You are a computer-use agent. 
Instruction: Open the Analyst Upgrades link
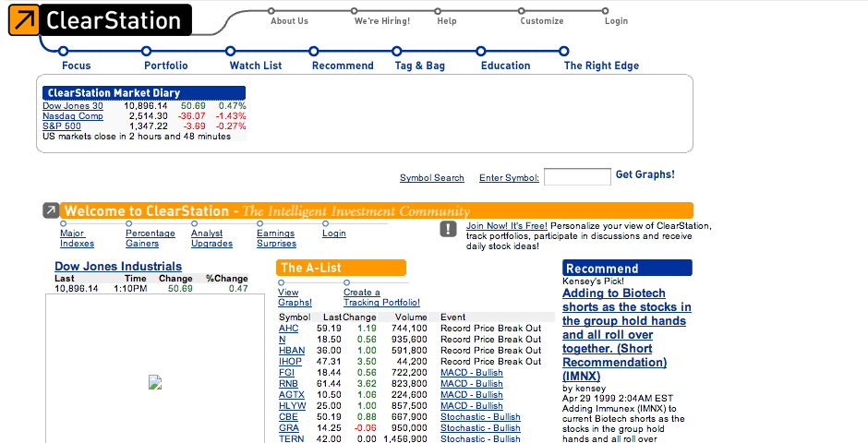211,238
